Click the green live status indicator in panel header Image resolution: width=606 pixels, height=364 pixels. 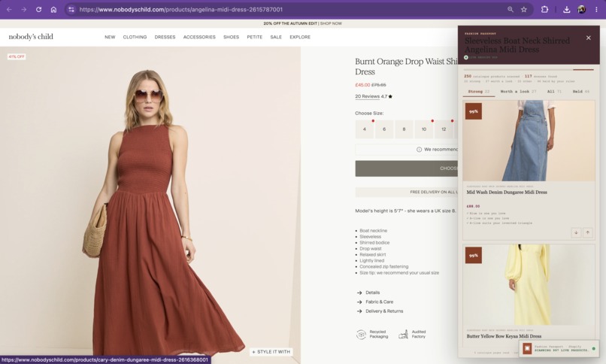(x=466, y=58)
